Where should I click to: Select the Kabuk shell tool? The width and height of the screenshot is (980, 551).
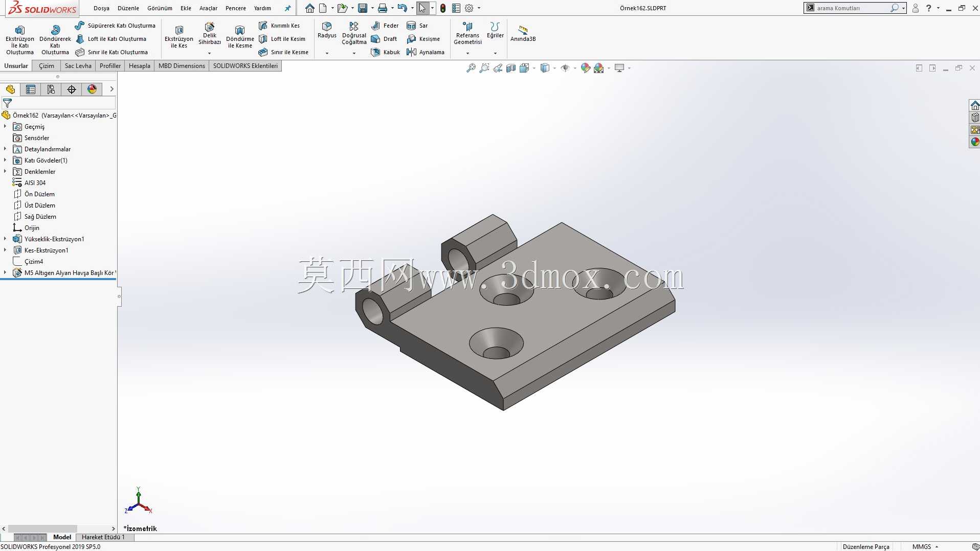[x=385, y=52]
